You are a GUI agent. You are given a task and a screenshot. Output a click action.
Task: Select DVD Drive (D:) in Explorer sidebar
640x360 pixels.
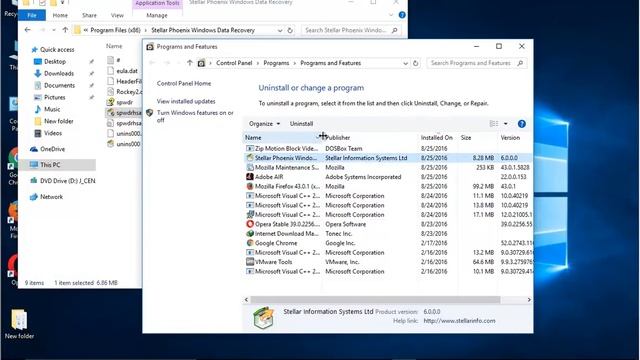tap(63, 181)
